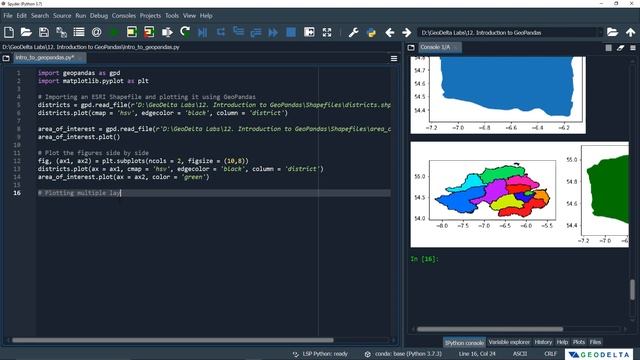
Task: Stop debugging with the square icon
Action: 291,32
